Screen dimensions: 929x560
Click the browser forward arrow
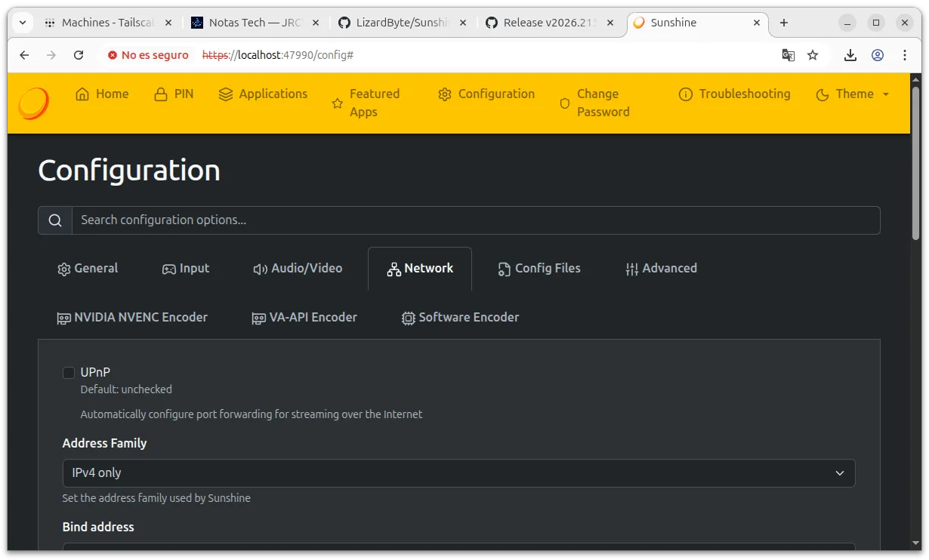51,55
